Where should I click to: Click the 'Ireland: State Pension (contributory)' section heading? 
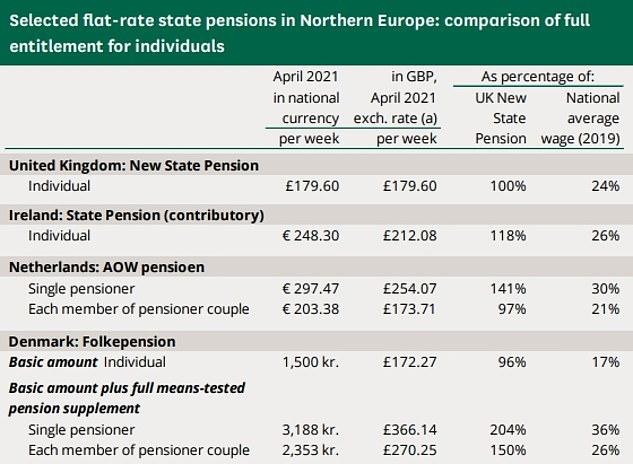click(x=136, y=216)
